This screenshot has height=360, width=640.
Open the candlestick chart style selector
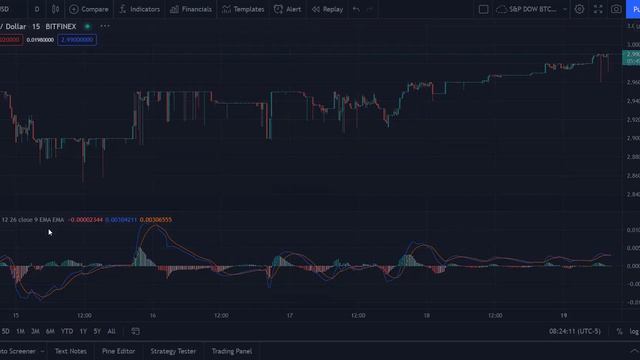(x=55, y=9)
